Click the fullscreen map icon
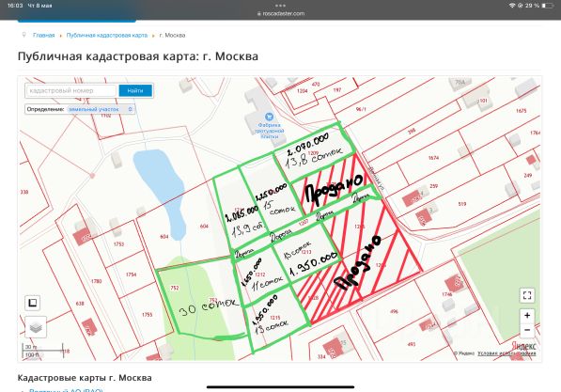Image resolution: width=561 pixels, height=392 pixels. point(527,295)
